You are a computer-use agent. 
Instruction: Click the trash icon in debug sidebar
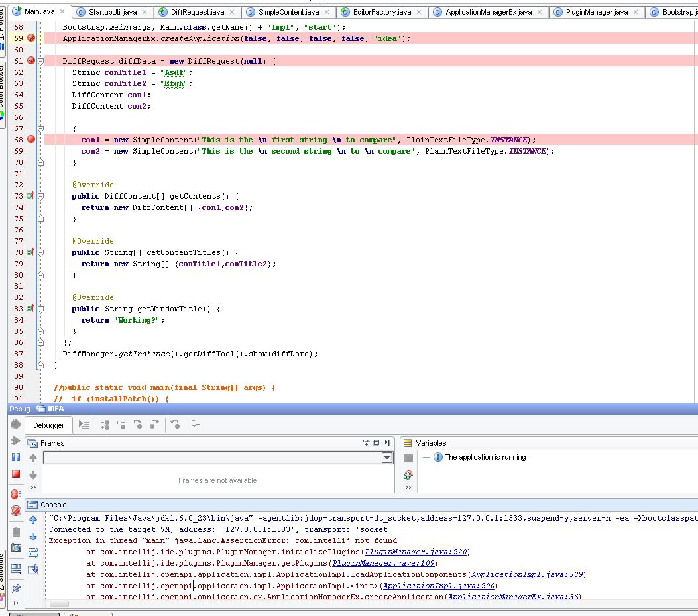(x=16, y=531)
